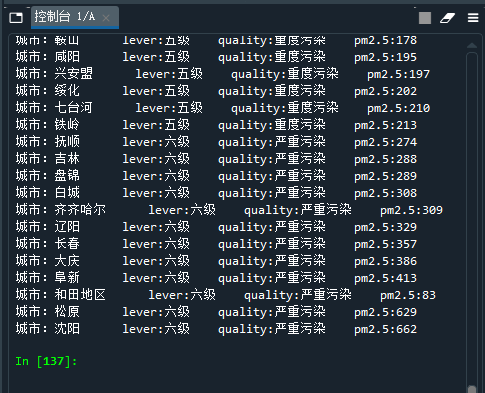
Task: Click lever:五级 in the 七台河 row
Action: click(x=169, y=108)
